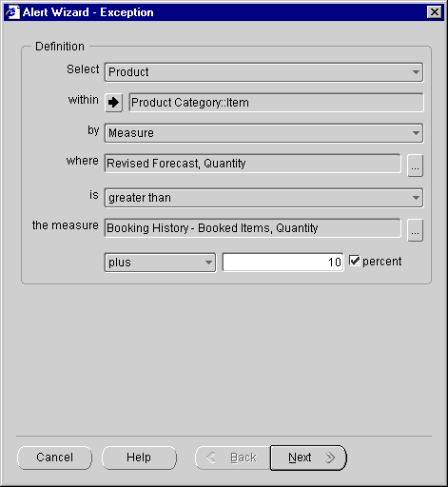The height and width of the screenshot is (487, 448).
Task: Open the is dropdown showing greater than
Action: tap(263, 198)
